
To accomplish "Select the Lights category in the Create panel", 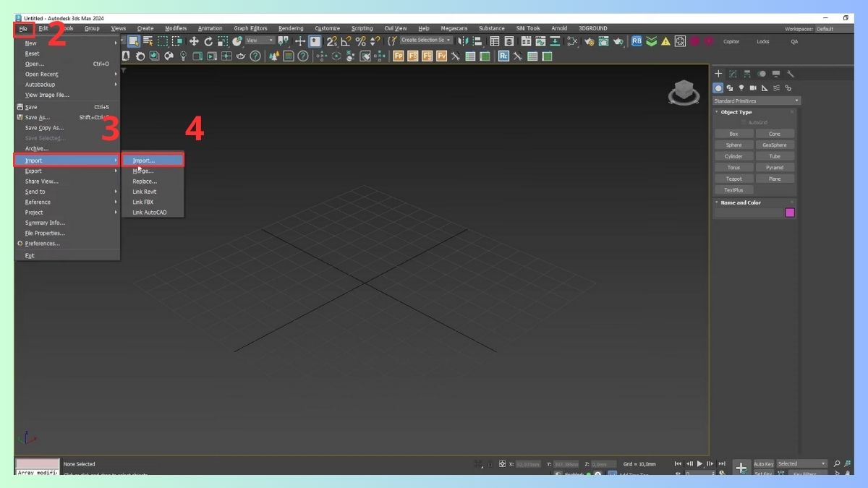I will pos(740,87).
